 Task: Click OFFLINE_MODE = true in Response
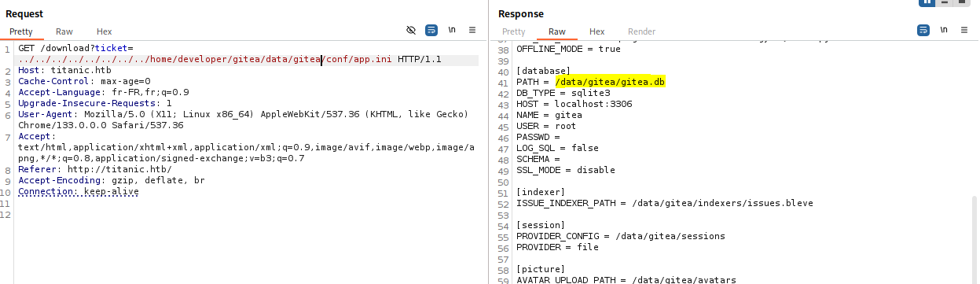tap(568, 49)
